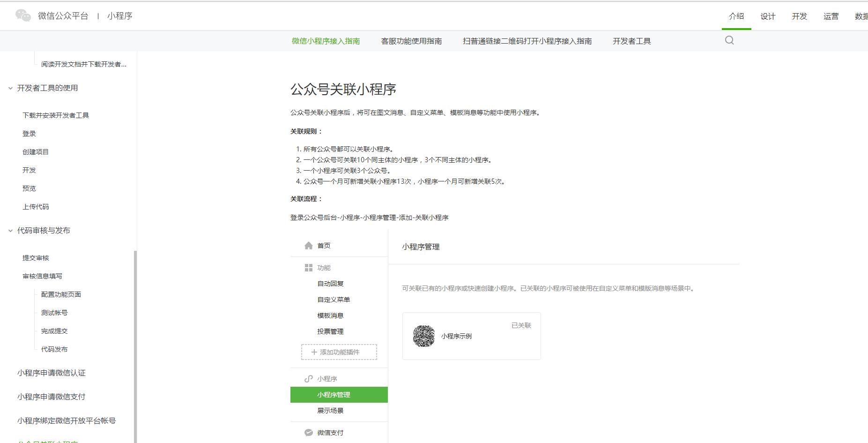Click the 小程序示例 card name
868x443 pixels.
coord(456,336)
